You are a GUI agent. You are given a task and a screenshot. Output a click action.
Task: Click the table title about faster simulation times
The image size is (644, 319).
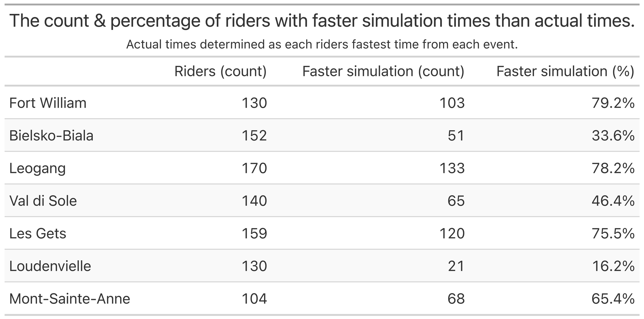pos(322,21)
